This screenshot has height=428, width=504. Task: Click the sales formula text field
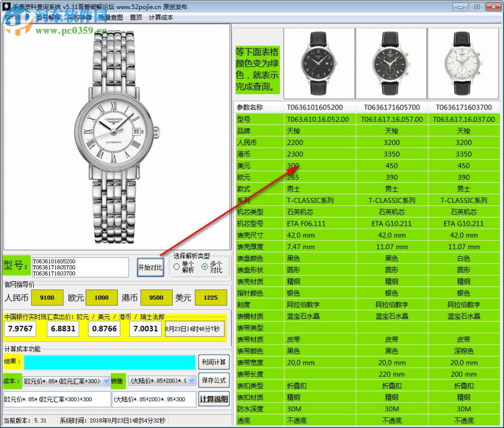click(154, 399)
